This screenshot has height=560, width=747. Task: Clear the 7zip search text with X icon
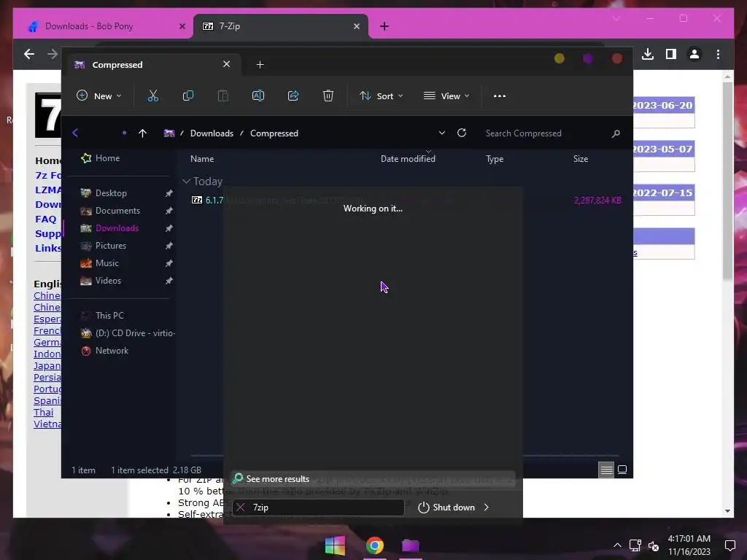(241, 507)
